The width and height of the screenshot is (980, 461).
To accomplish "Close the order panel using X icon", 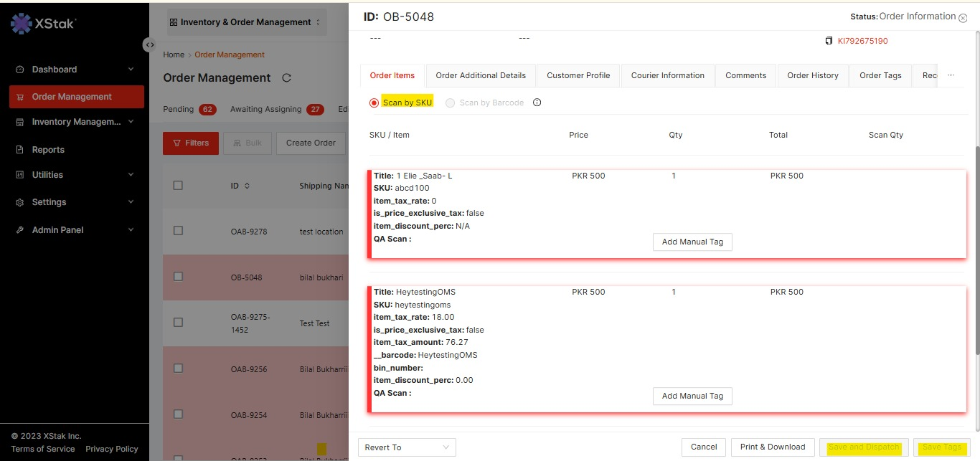I will click(x=963, y=18).
